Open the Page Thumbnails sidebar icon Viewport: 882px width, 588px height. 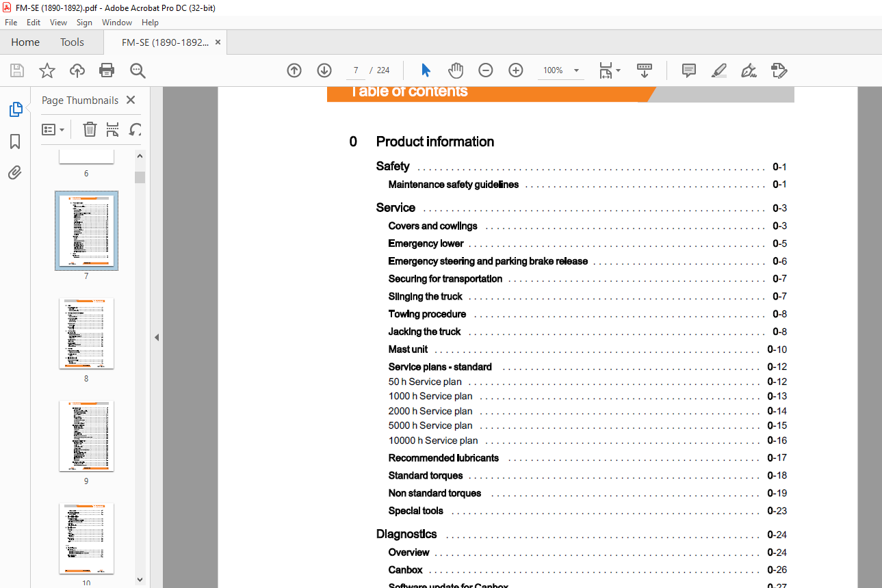pos(15,109)
